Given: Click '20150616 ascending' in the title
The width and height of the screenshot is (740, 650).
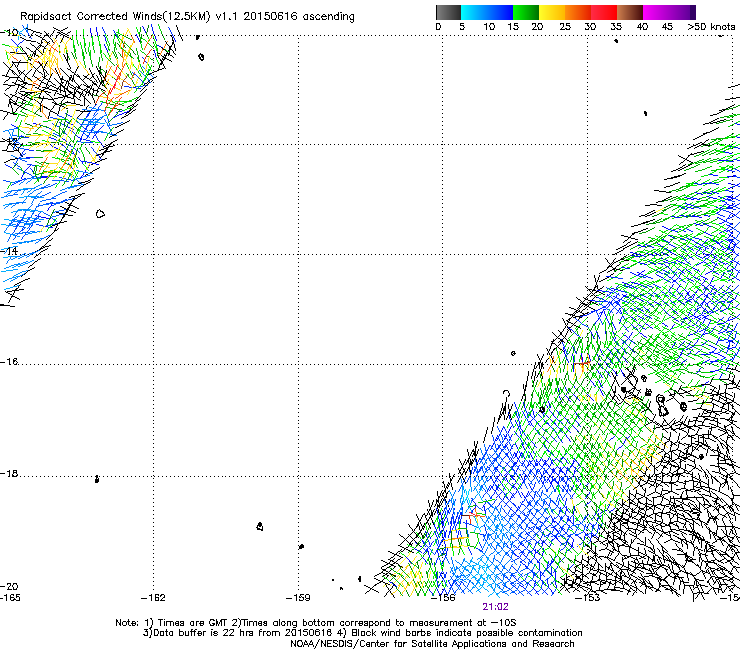Looking at the screenshot, I should (x=299, y=17).
